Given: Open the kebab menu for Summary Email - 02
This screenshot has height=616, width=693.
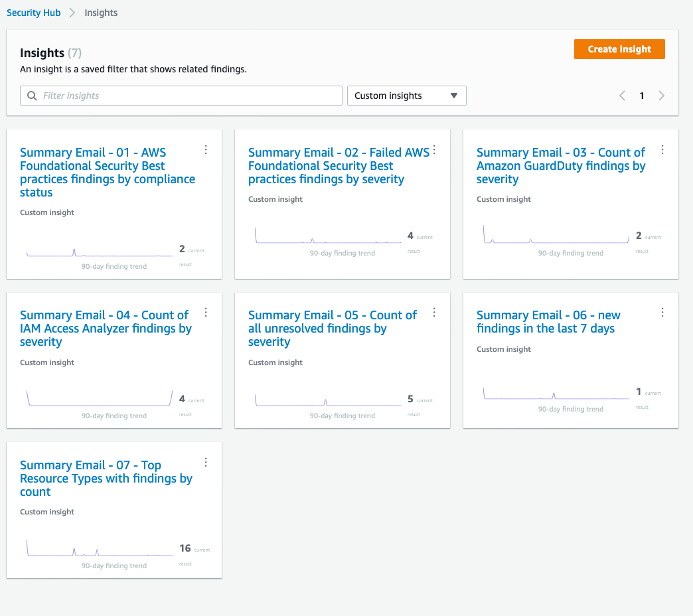Looking at the screenshot, I should coord(434,150).
